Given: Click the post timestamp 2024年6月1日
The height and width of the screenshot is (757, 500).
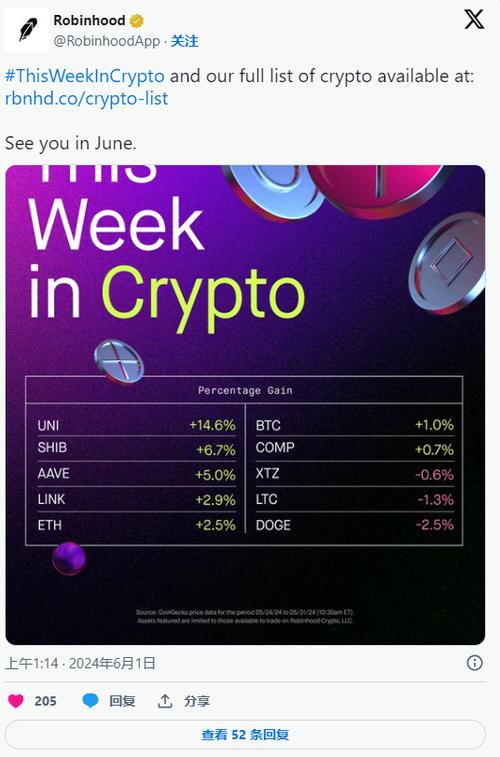Looking at the screenshot, I should (112, 663).
